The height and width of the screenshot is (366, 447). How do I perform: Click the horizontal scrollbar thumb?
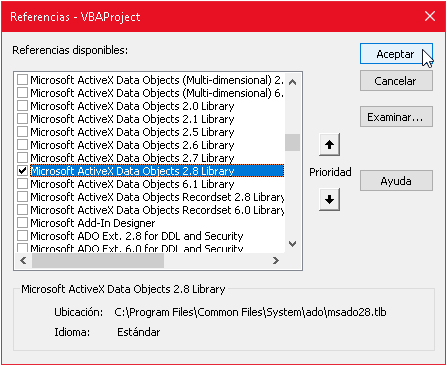click(98, 260)
